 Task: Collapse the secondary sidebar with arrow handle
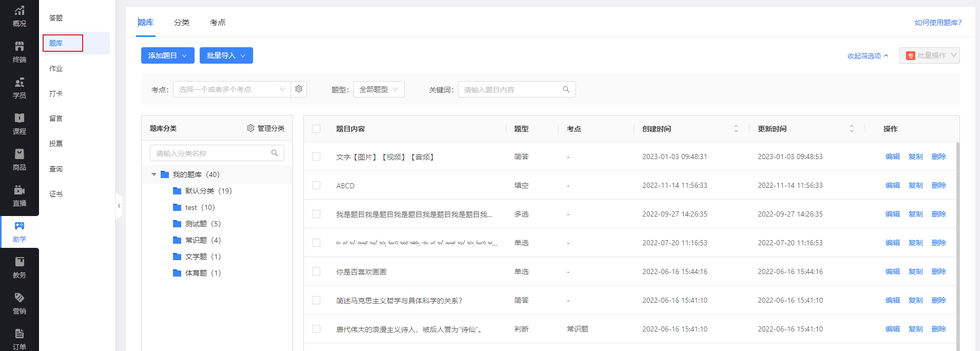click(119, 206)
